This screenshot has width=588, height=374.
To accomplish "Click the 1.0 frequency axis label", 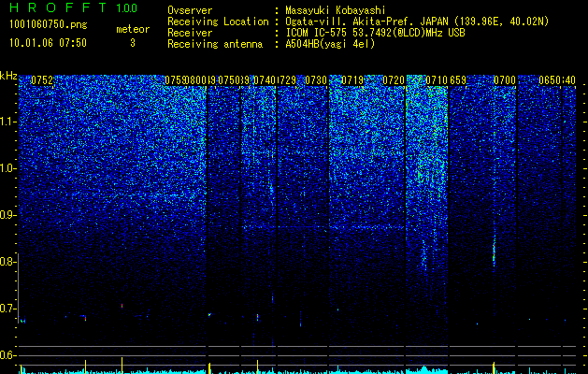I will tap(8, 168).
